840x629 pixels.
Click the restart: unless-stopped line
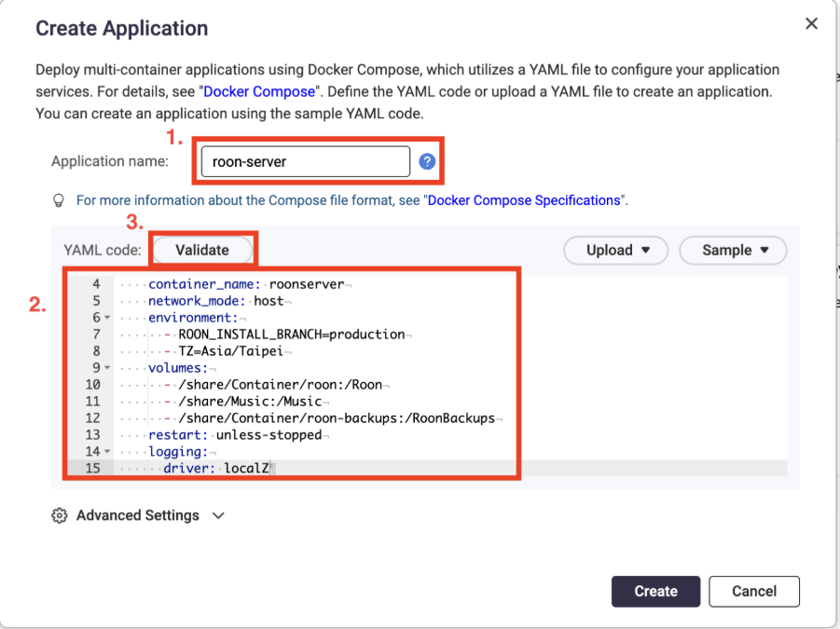pos(235,434)
